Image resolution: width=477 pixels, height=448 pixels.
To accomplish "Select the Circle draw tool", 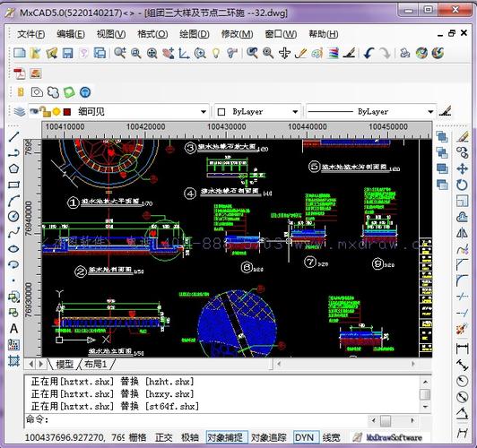I will (13, 217).
